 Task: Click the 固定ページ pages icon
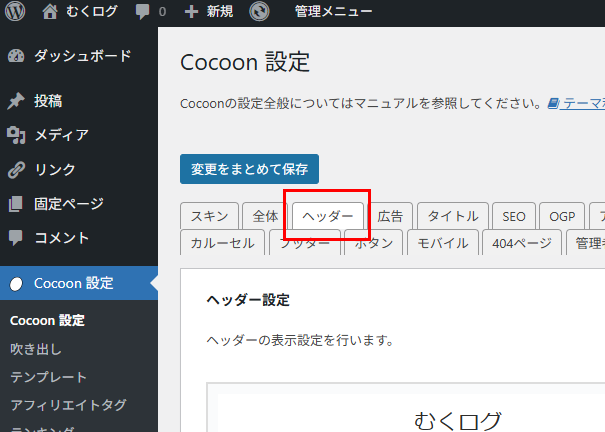16,204
